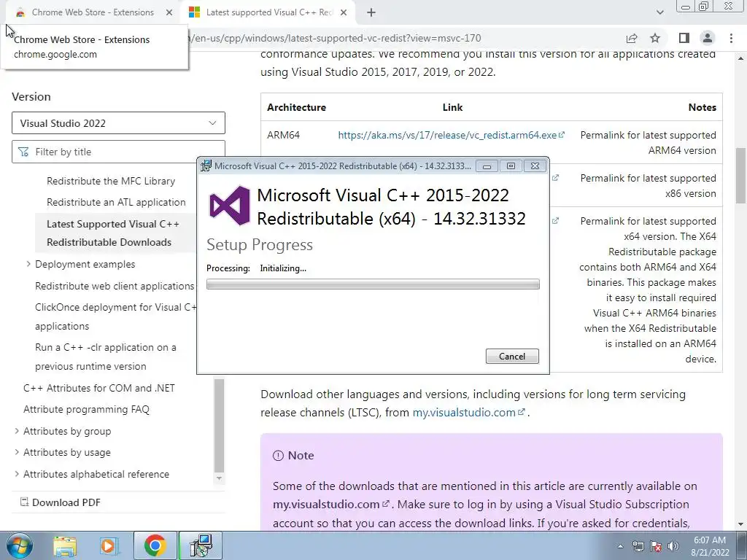Open a new browser tab

(x=371, y=12)
